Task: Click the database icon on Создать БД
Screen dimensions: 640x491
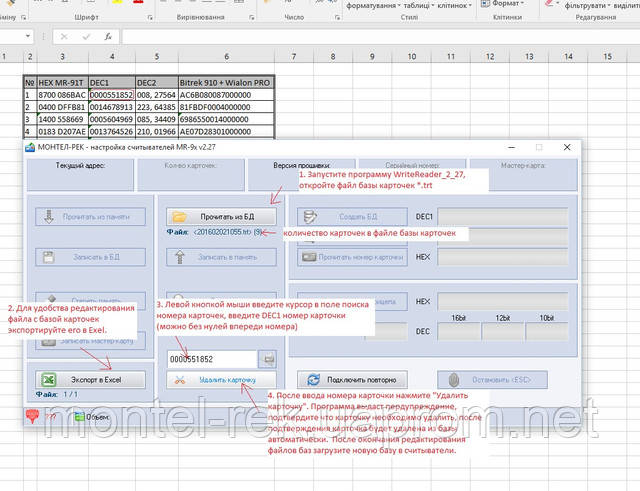Action: tap(310, 217)
